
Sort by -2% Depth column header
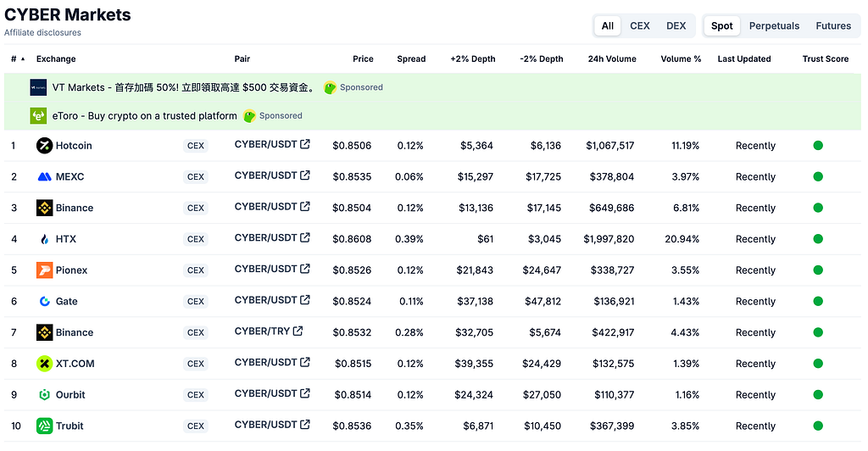pos(542,58)
